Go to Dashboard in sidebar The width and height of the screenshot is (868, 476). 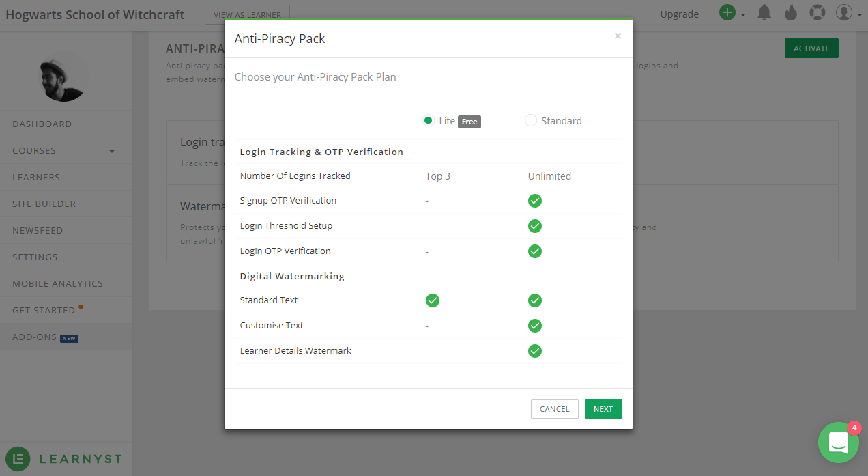coord(42,124)
